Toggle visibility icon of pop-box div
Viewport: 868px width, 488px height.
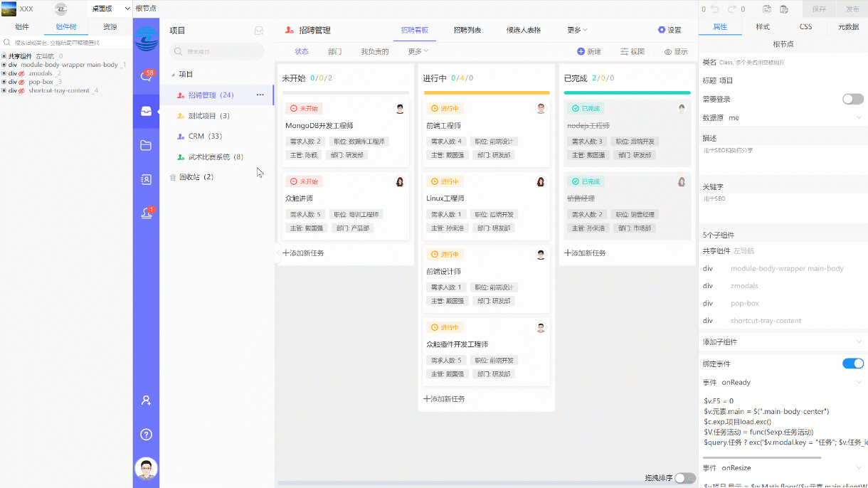pos(22,82)
